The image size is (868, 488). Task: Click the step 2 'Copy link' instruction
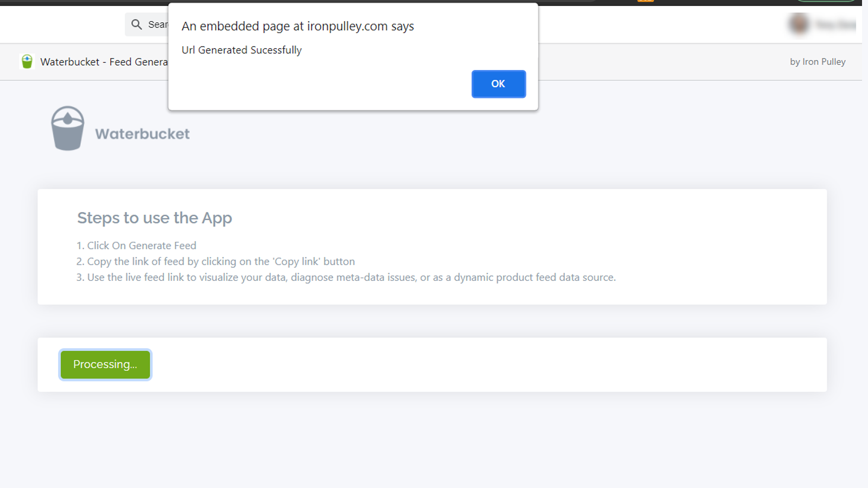(215, 261)
